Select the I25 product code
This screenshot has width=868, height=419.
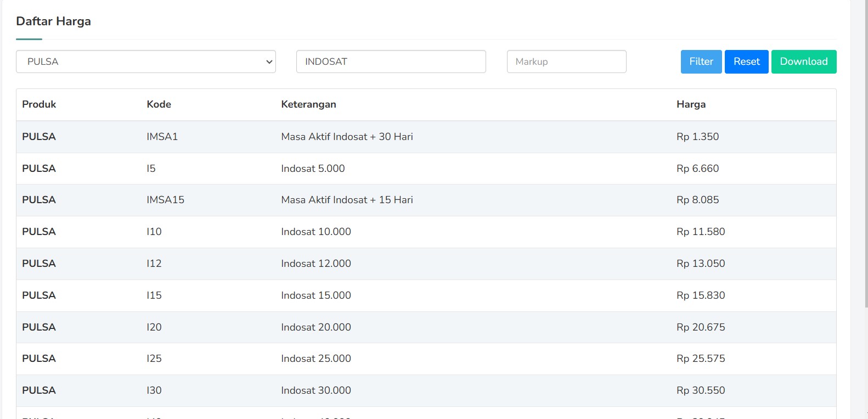[154, 359]
